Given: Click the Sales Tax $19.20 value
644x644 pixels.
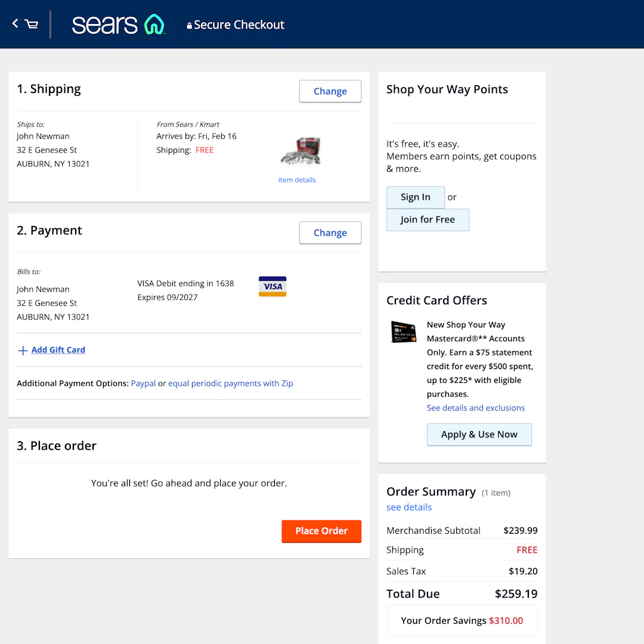Looking at the screenshot, I should 523,571.
